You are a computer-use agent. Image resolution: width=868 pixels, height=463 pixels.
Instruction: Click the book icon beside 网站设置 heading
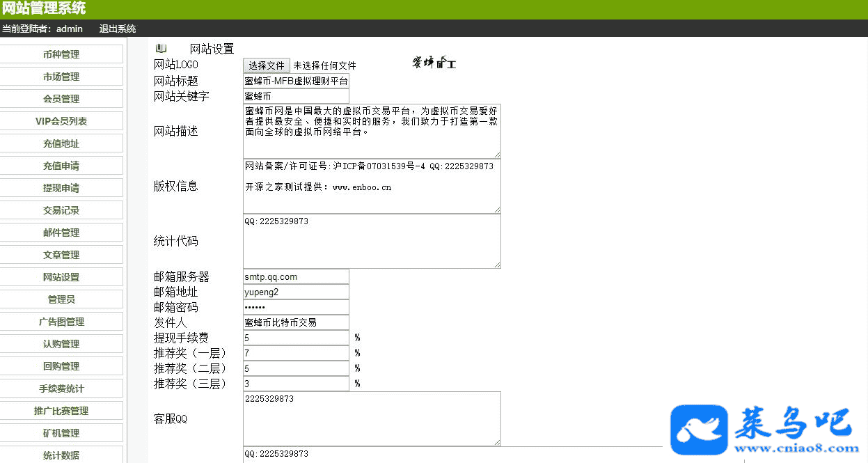(x=161, y=48)
